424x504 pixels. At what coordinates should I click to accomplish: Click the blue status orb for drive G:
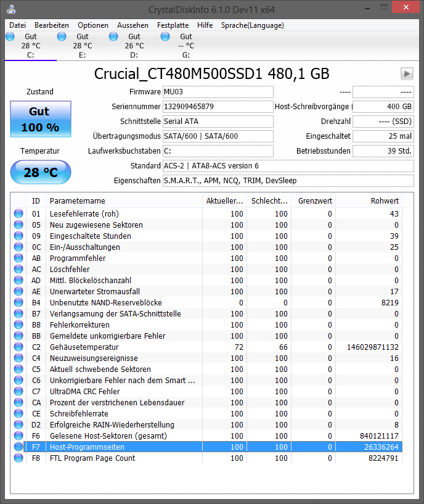(165, 36)
